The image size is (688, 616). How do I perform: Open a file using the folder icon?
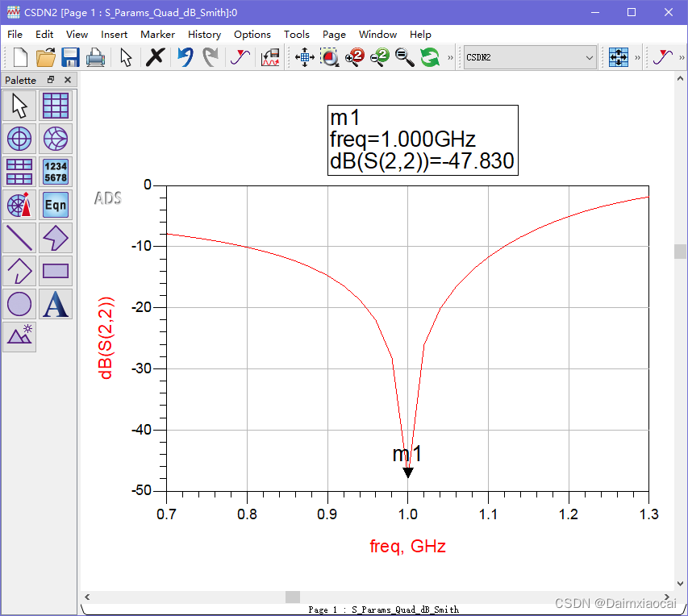(x=46, y=57)
